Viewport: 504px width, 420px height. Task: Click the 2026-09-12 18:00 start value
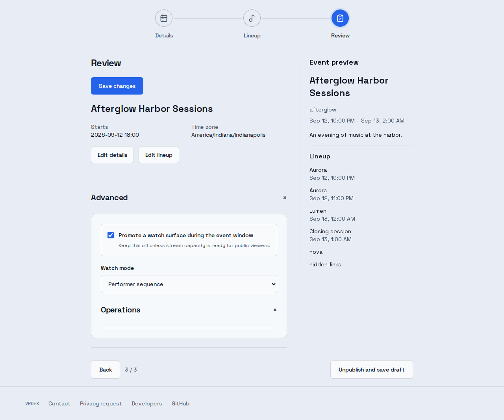tap(115, 135)
